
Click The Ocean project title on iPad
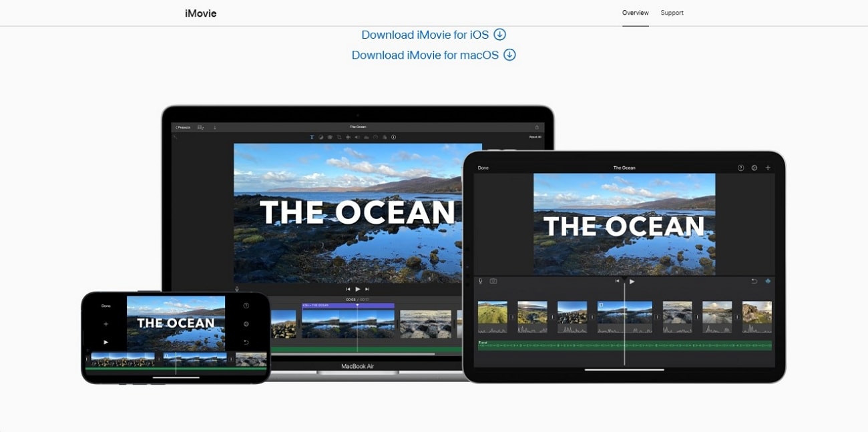tap(624, 168)
